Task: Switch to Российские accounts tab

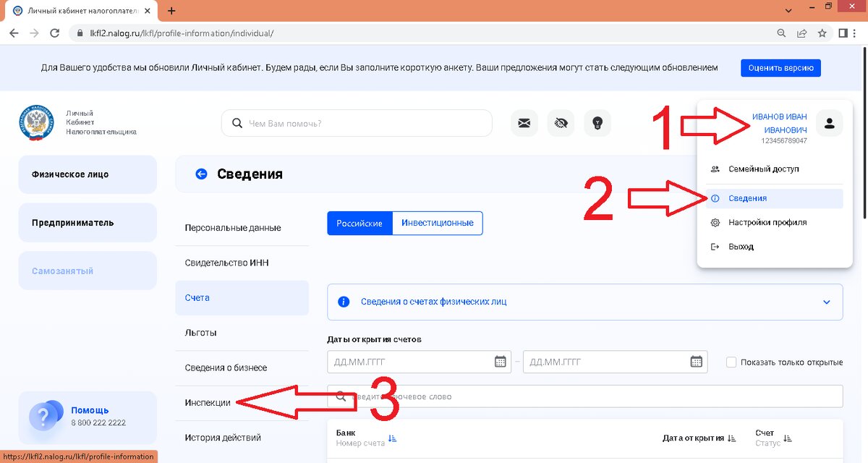Action: coord(359,223)
